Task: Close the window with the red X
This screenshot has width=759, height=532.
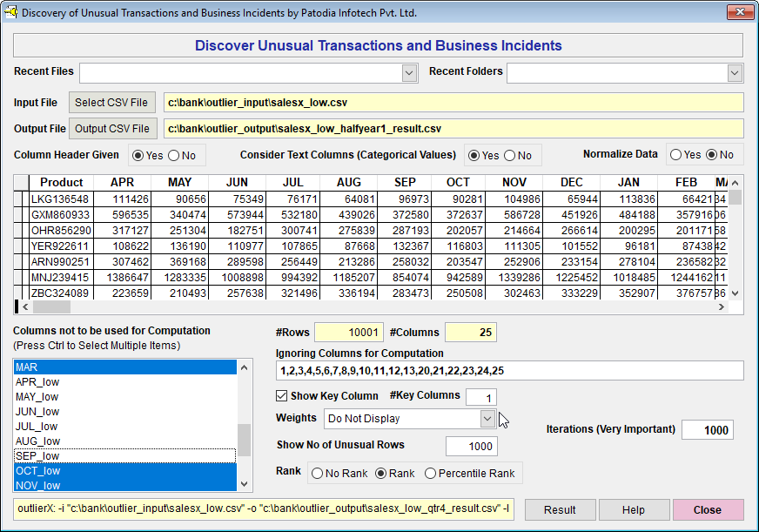Action: point(738,12)
